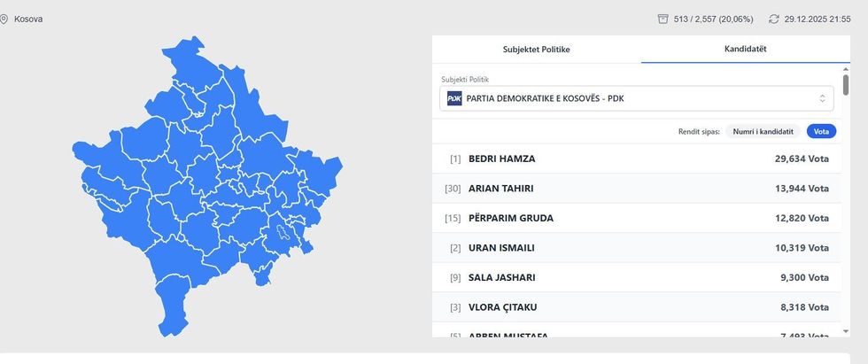Select candidate Bedri Hamza row
The height and width of the screenshot is (364, 868).
pos(638,159)
